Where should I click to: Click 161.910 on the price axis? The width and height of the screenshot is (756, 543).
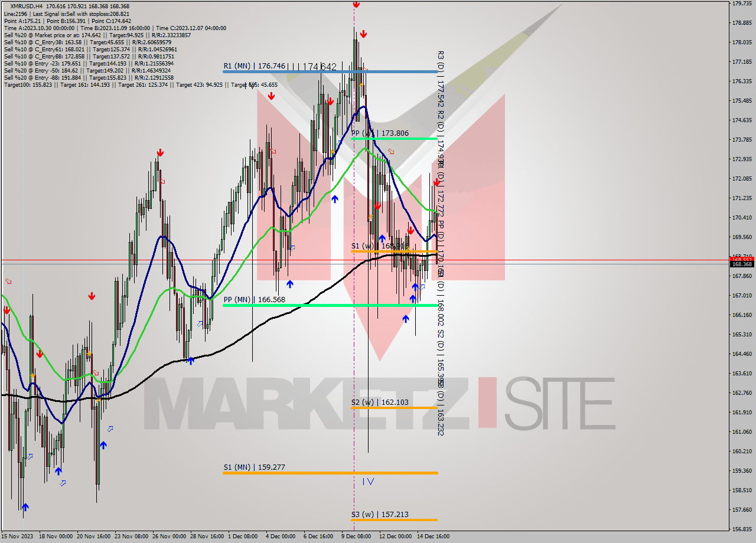[742, 413]
